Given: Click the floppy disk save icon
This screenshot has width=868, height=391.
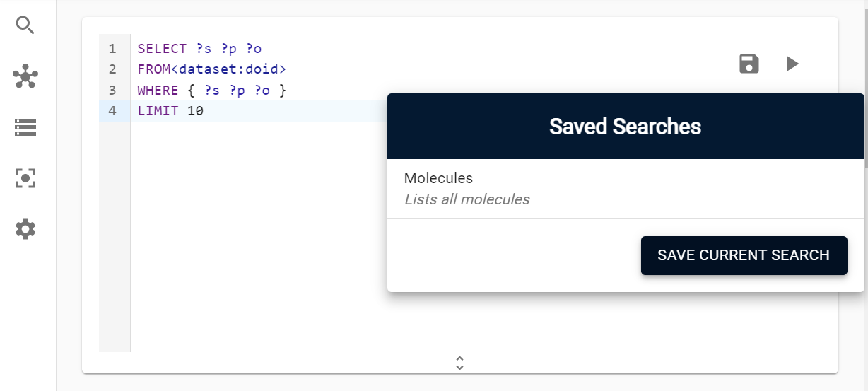Looking at the screenshot, I should coord(749,64).
